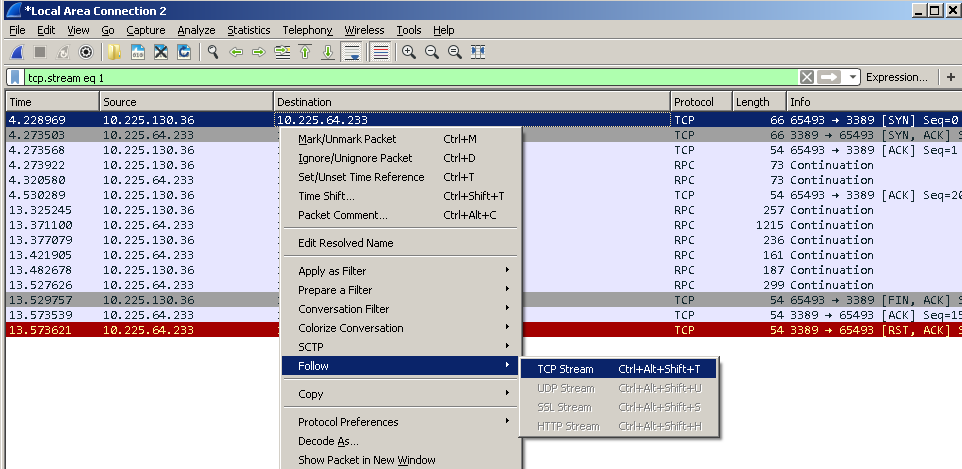Open the Go menu

[x=108, y=30]
